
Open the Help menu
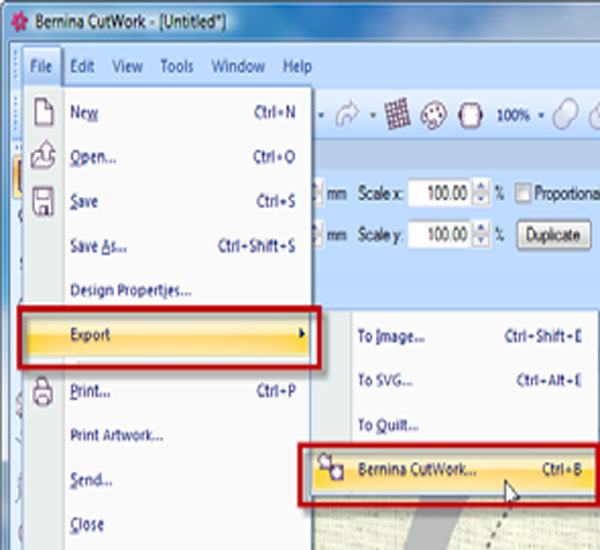pos(297,67)
